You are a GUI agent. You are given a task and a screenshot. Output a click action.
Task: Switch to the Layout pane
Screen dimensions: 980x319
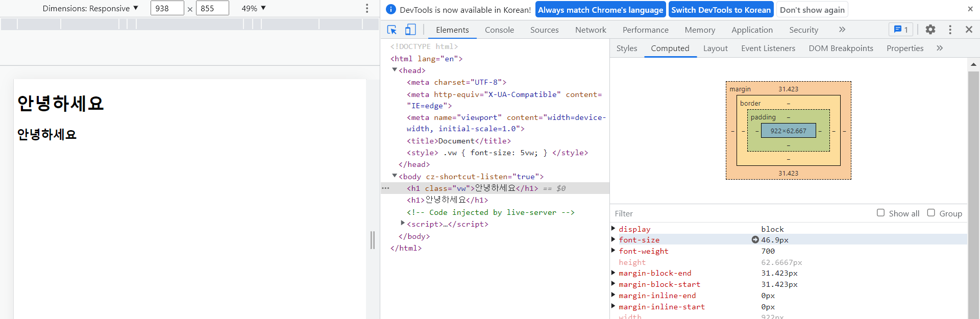(715, 48)
